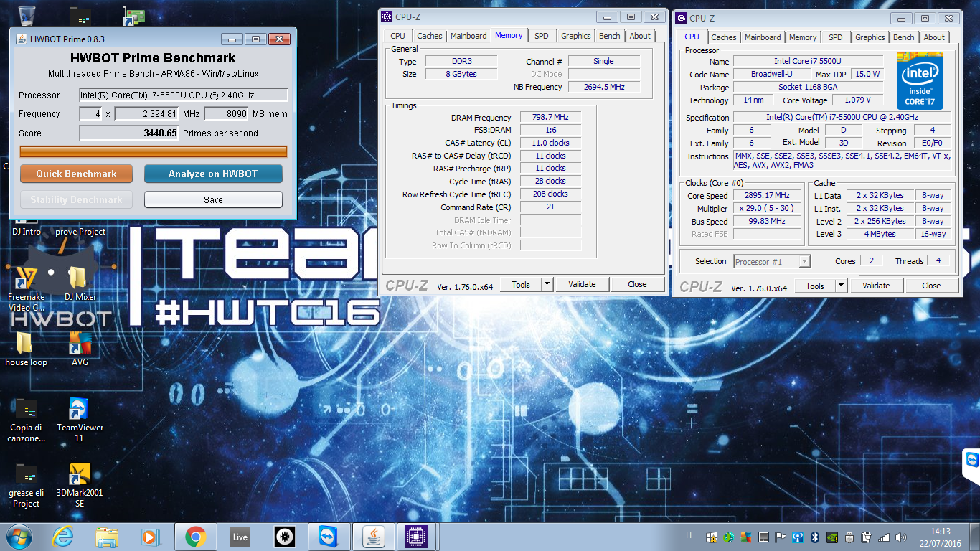Open Windows Explorer from the taskbar

(107, 536)
